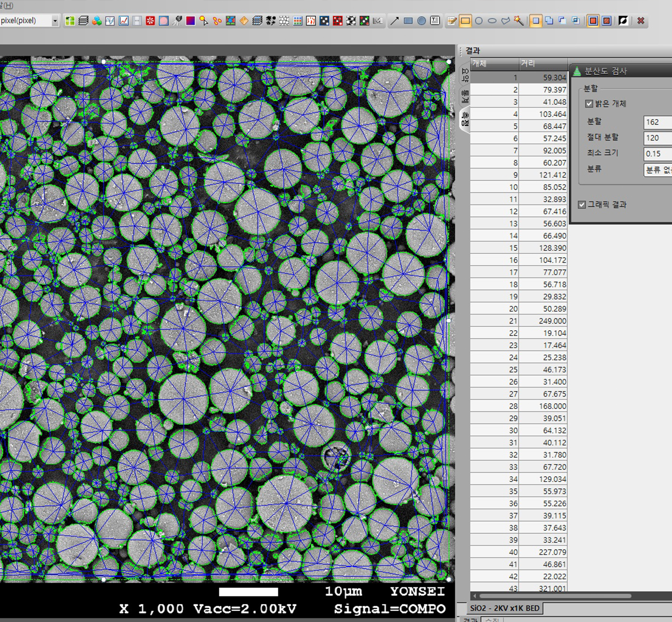Select the magic wand ROI tool

click(519, 21)
